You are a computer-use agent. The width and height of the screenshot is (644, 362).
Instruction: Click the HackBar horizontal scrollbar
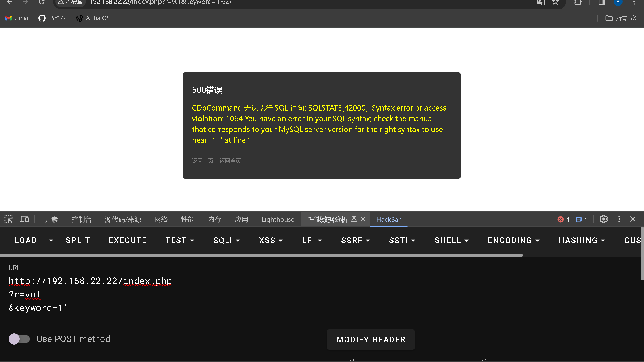click(261, 255)
